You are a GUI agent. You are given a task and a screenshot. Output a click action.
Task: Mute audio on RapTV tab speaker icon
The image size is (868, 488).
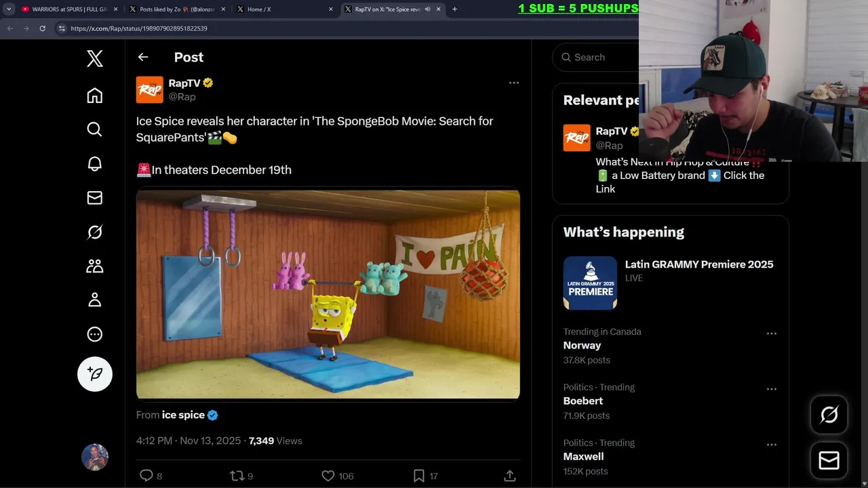(427, 9)
